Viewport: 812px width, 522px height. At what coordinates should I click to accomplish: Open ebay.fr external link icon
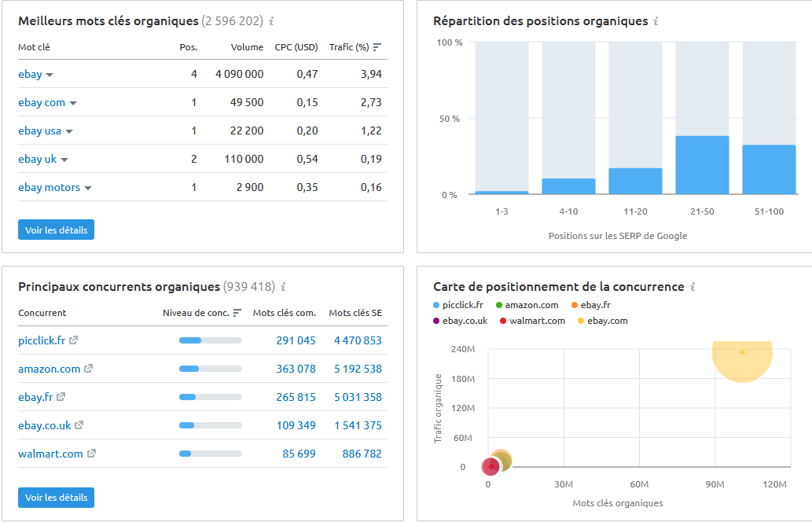(61, 397)
